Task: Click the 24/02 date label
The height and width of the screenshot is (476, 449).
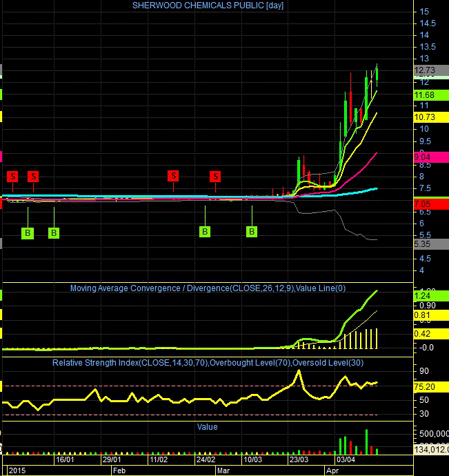Action: (x=206, y=459)
